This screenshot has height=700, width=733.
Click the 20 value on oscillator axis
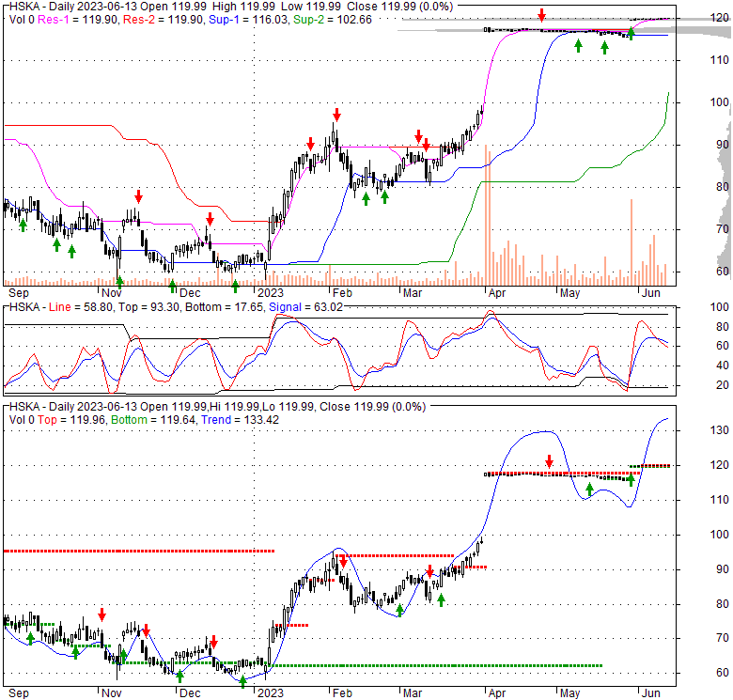point(723,385)
